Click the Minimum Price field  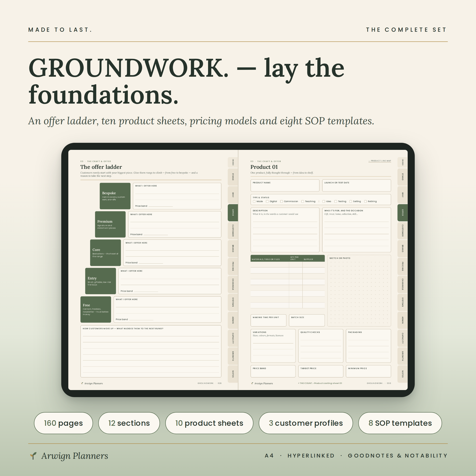tap(368, 371)
